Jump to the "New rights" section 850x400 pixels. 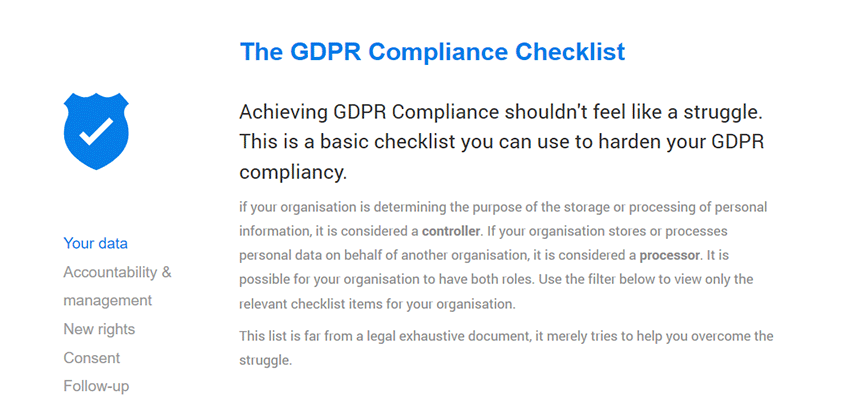[99, 329]
